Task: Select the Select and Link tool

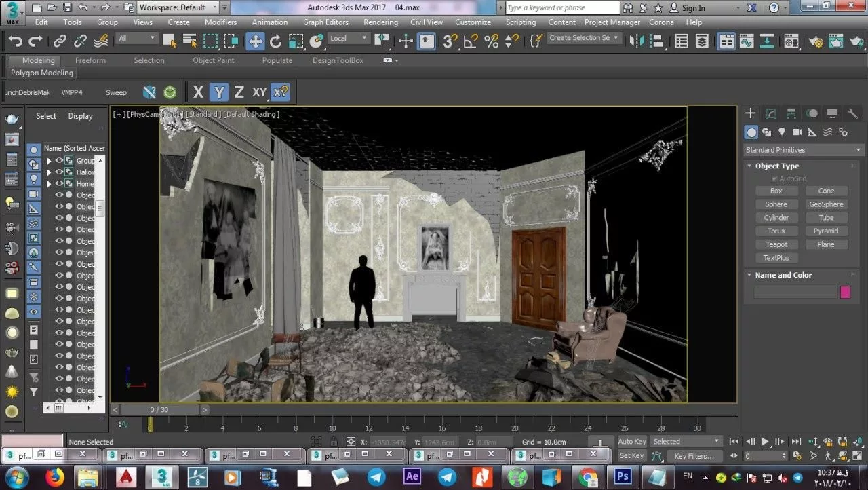Action: click(60, 41)
